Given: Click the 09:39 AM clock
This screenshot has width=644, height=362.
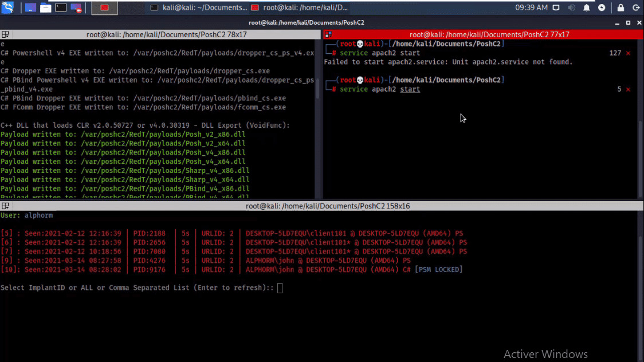Looking at the screenshot, I should click(531, 7).
